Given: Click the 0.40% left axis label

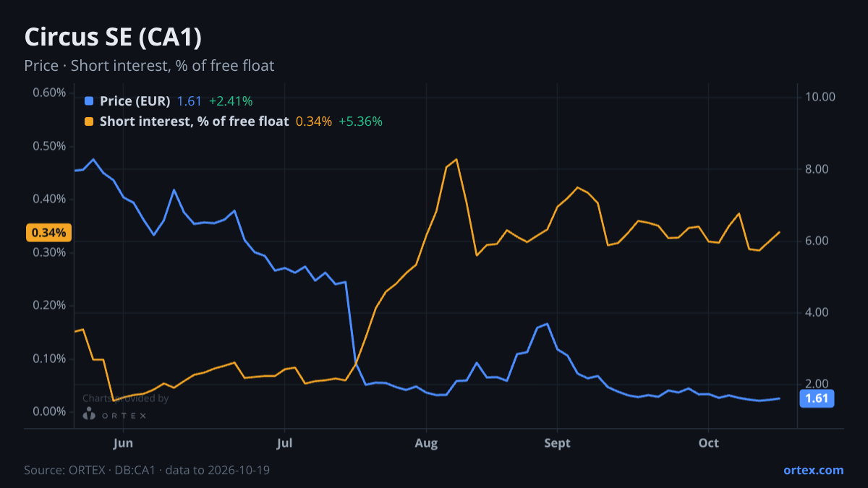Looking at the screenshot, I should tap(49, 199).
